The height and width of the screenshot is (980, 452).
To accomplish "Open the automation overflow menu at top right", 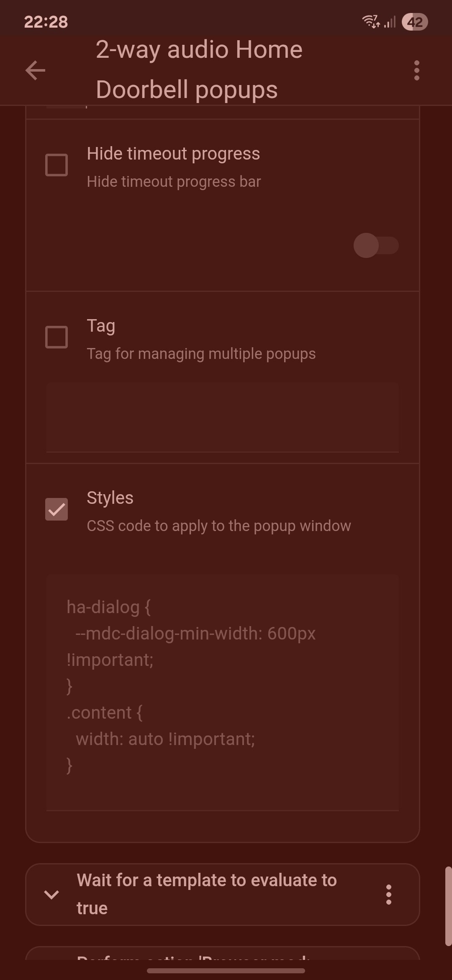I will (416, 70).
